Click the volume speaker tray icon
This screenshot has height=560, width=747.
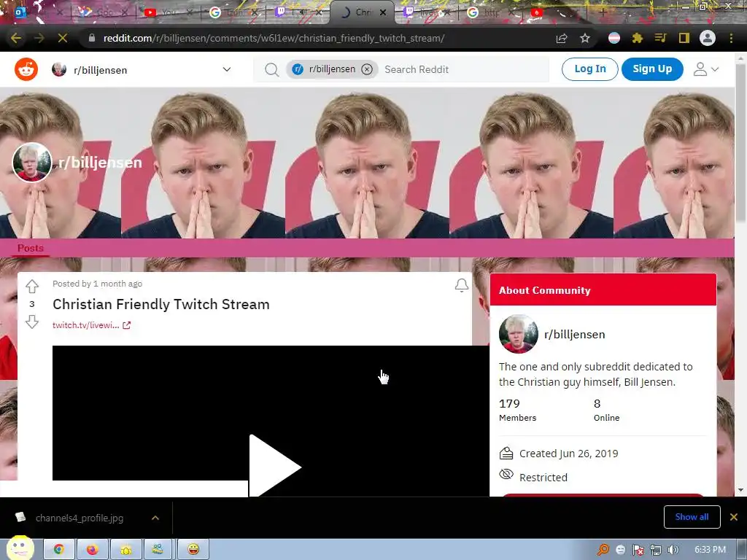tap(673, 550)
